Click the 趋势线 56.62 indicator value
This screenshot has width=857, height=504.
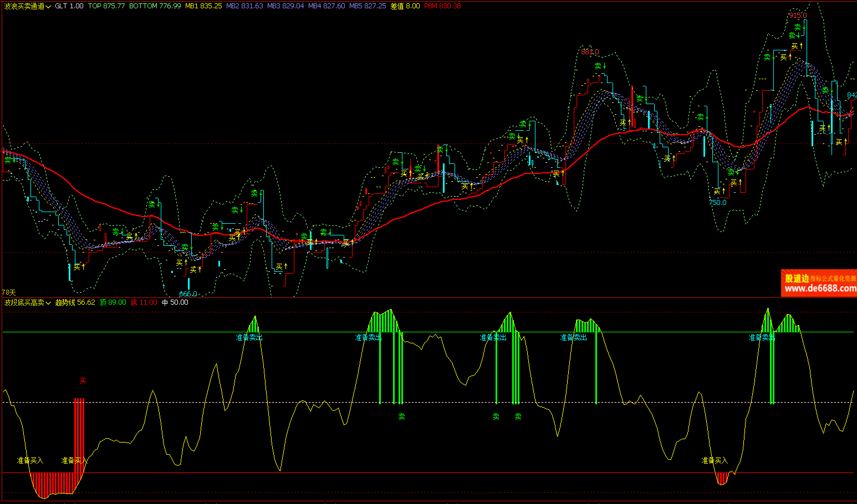pyautogui.click(x=75, y=302)
